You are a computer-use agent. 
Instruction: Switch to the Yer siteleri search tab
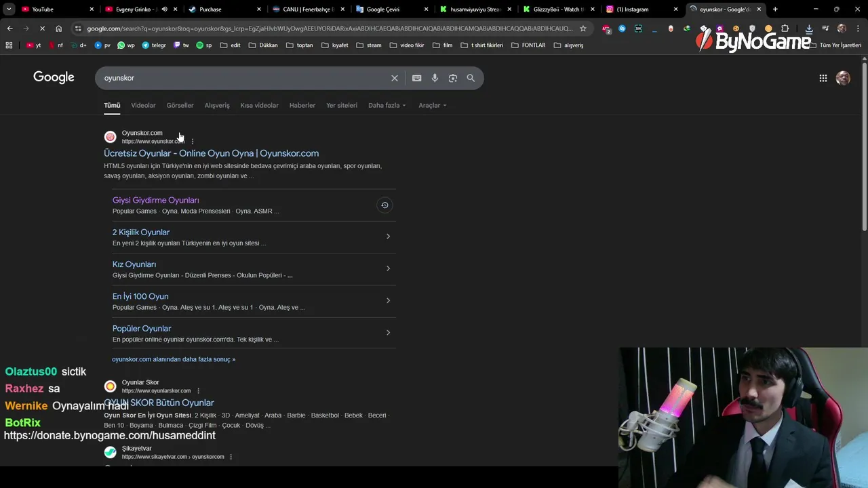tap(342, 105)
